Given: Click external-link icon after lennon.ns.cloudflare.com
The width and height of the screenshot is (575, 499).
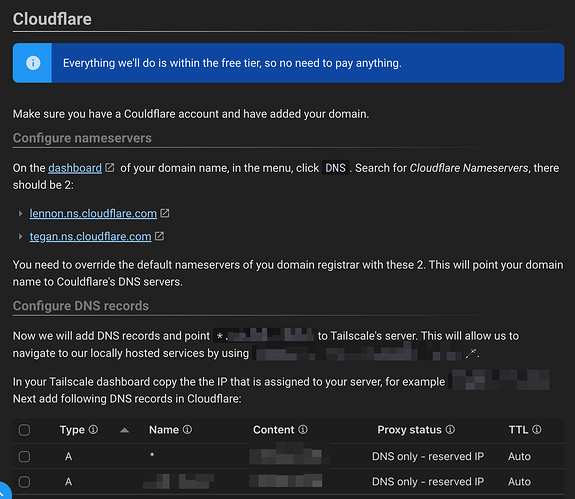Looking at the screenshot, I should click(165, 213).
